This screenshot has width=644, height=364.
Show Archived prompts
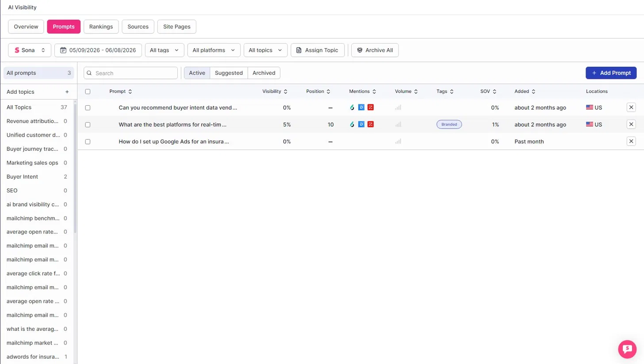click(264, 73)
